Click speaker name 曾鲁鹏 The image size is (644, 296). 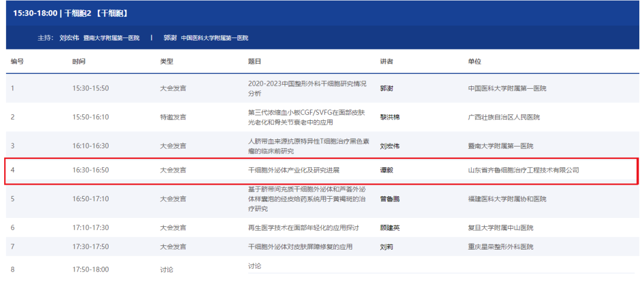[x=390, y=199]
